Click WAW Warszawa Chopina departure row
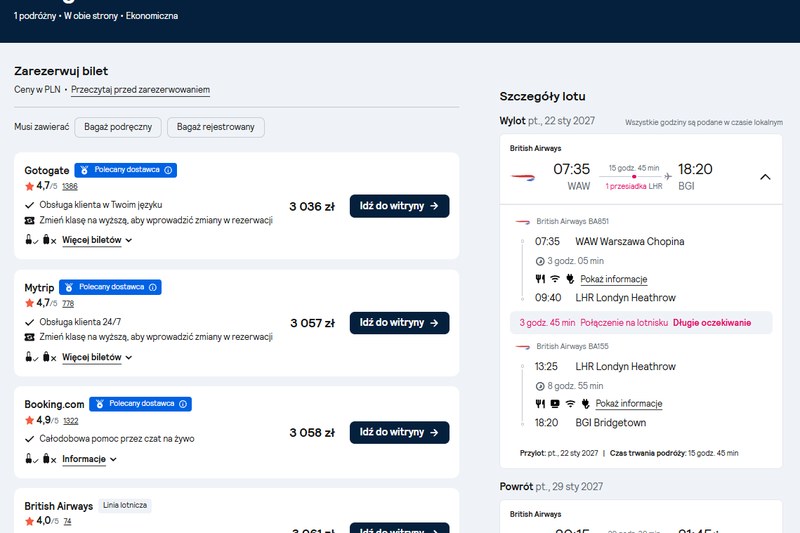800x533 pixels. point(610,242)
